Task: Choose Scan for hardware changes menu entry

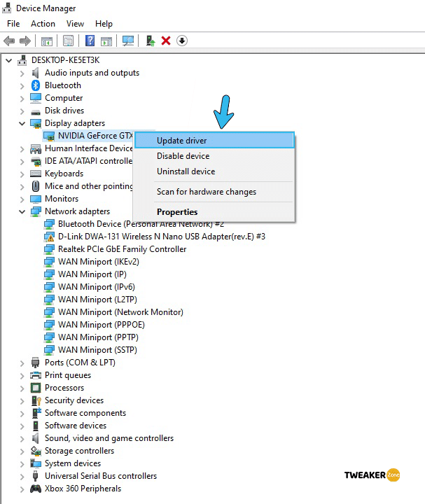Action: (x=214, y=192)
